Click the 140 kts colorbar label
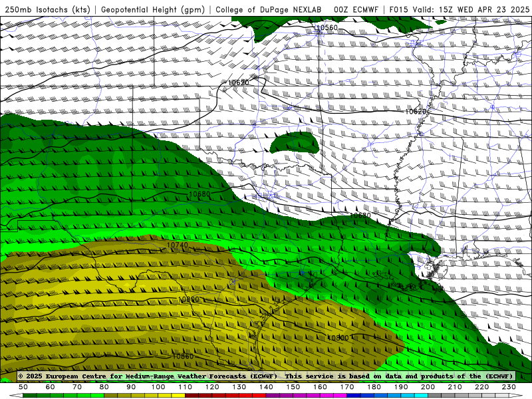 click(x=266, y=387)
